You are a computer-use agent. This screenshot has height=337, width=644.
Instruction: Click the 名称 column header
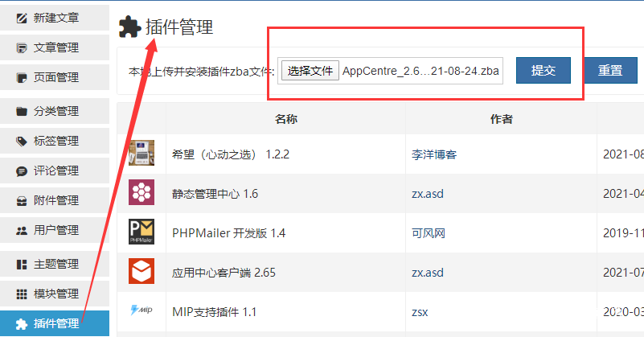point(286,119)
